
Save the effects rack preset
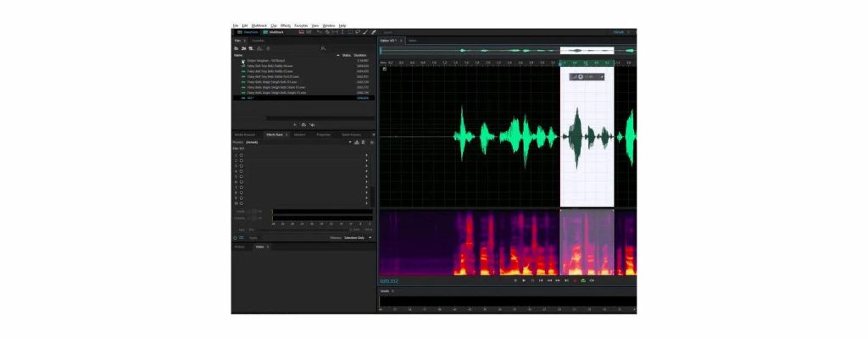click(x=357, y=142)
